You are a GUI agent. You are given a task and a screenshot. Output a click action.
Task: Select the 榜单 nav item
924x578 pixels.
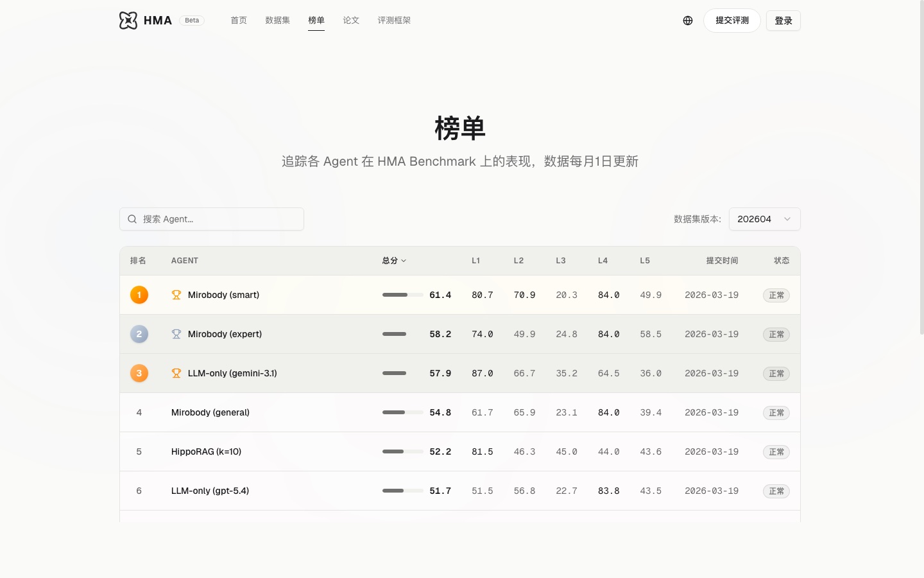[x=316, y=21]
